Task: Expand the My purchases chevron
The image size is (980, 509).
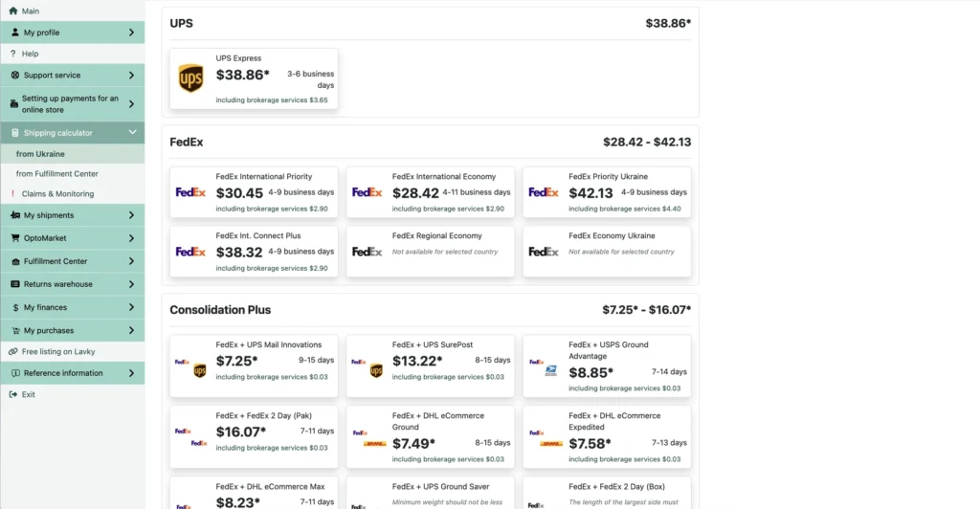Action: click(x=131, y=330)
